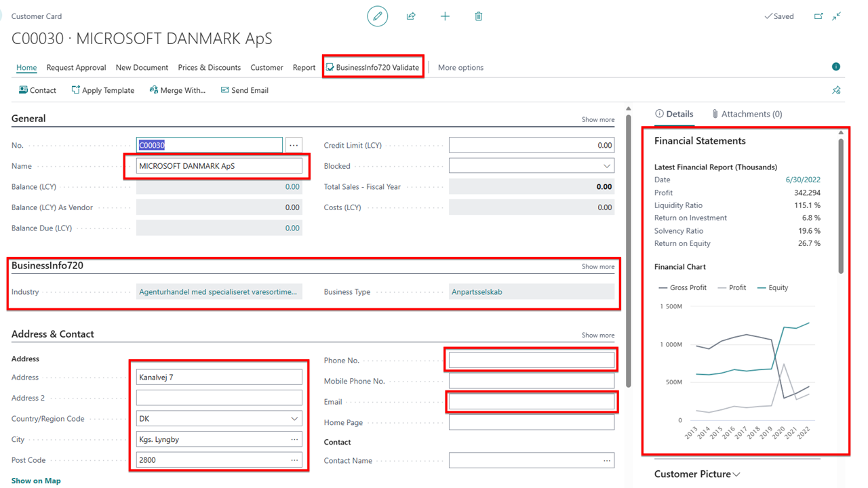Screen dimensions: 868x488
Task: Open Contact Name lookup ellipsis
Action: (607, 461)
